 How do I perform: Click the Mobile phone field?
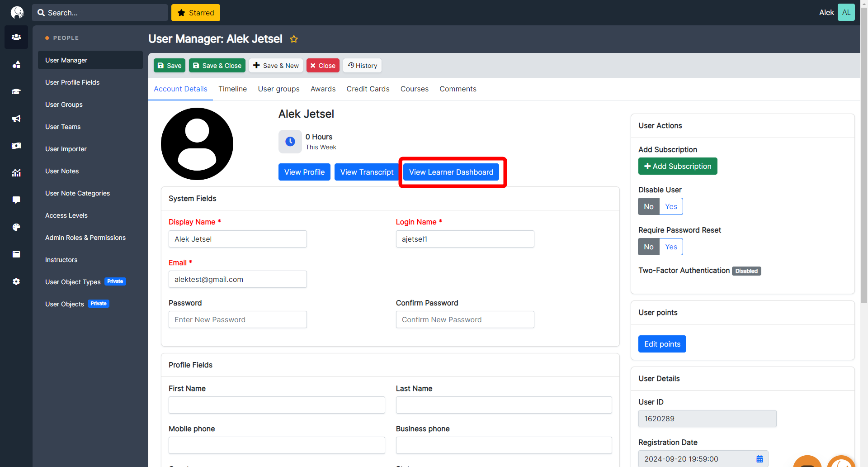coord(277,445)
